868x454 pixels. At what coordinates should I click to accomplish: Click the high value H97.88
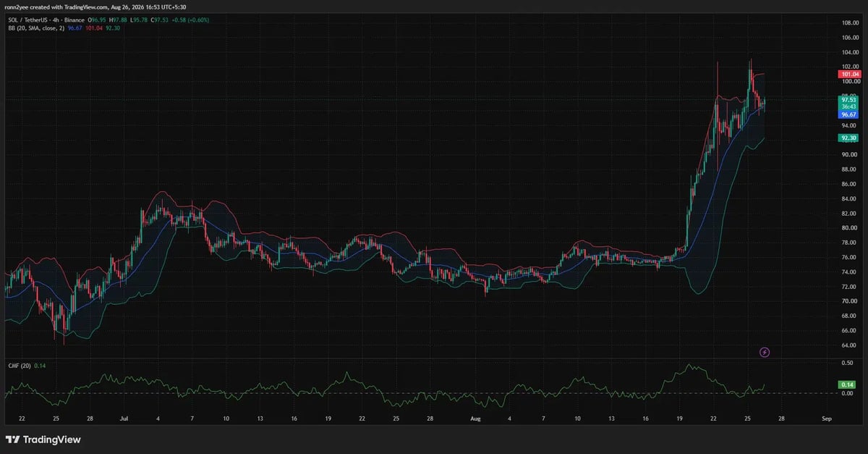pyautogui.click(x=118, y=20)
